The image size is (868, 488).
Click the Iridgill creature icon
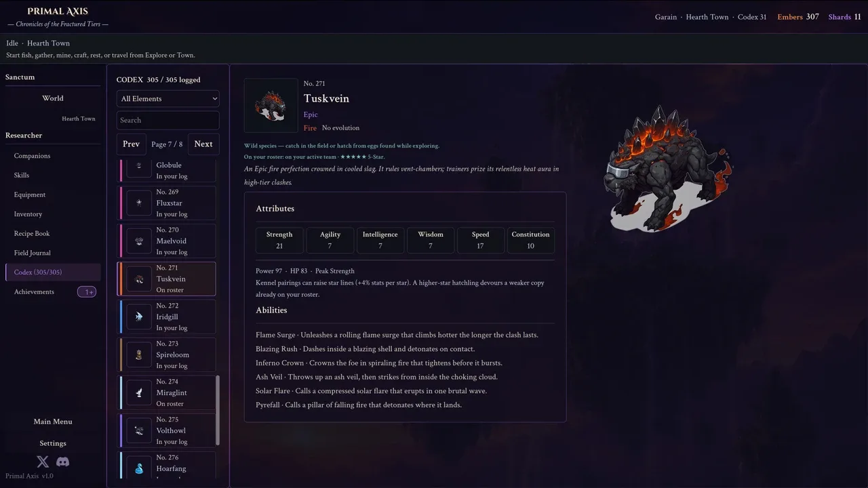(x=139, y=317)
